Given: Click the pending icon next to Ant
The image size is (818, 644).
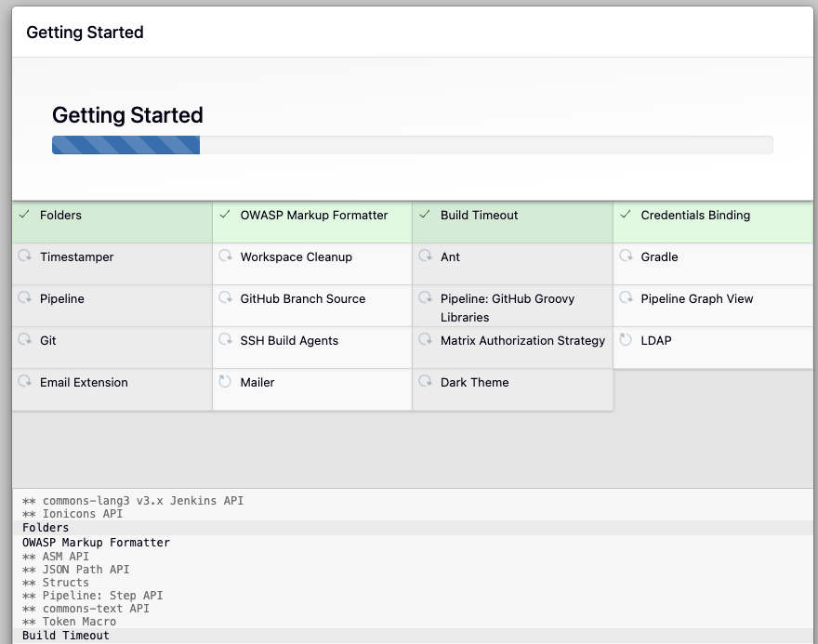Looking at the screenshot, I should [425, 256].
